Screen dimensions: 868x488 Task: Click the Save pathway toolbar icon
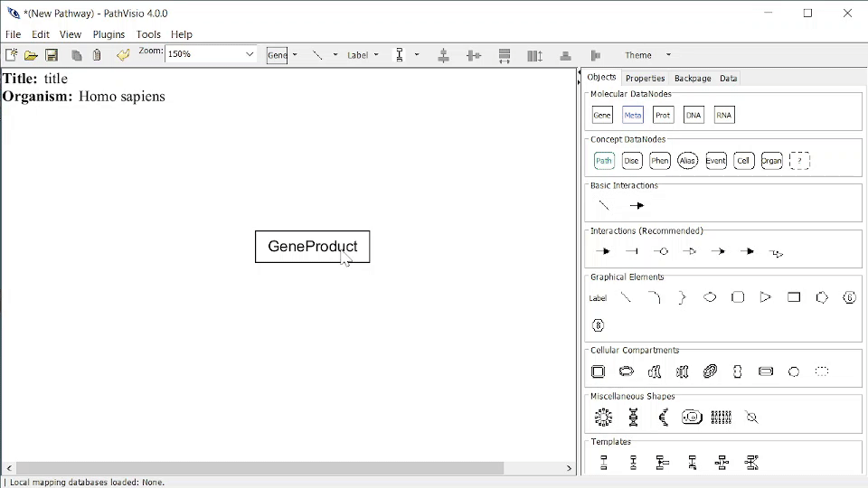coord(52,55)
